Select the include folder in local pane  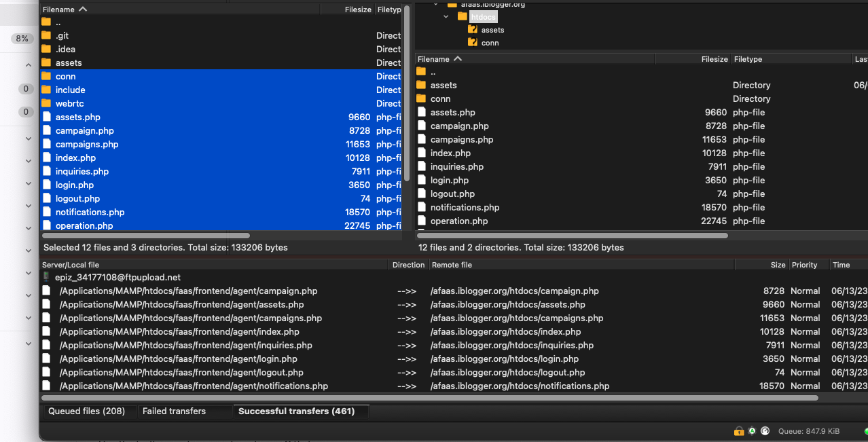pos(221,90)
